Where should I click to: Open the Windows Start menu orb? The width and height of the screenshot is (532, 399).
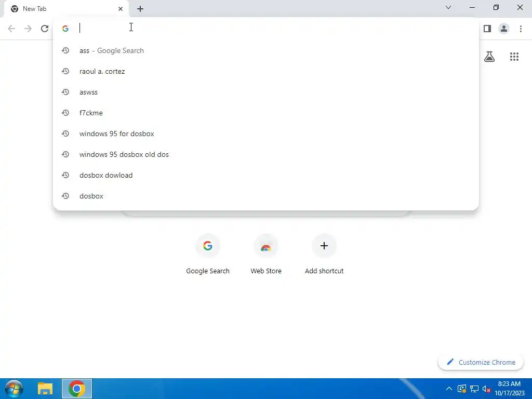14,389
